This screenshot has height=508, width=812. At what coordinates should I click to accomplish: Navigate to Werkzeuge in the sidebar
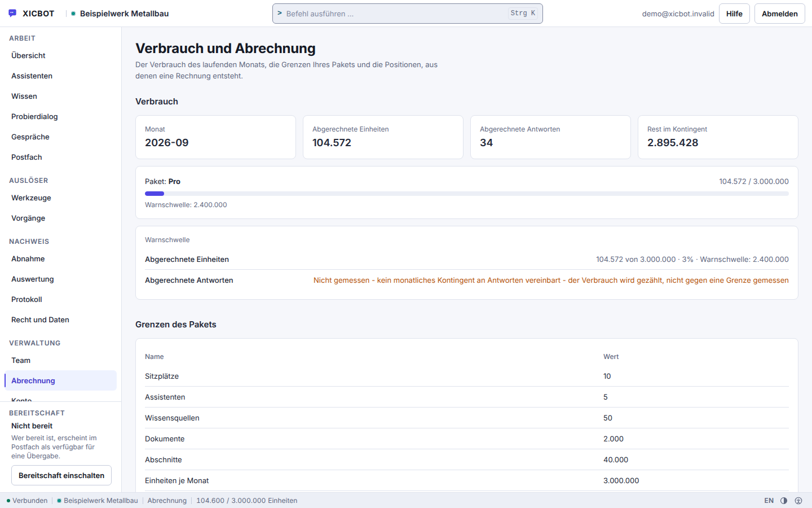coord(60,198)
